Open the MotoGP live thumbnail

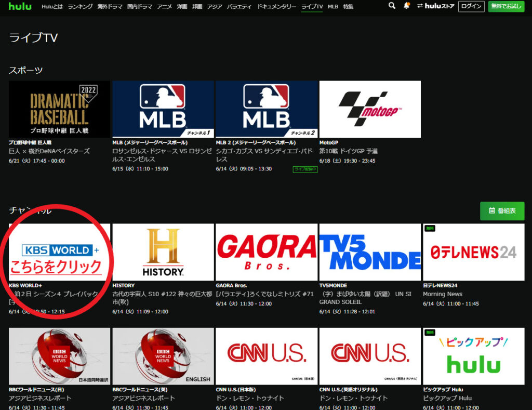[370, 109]
